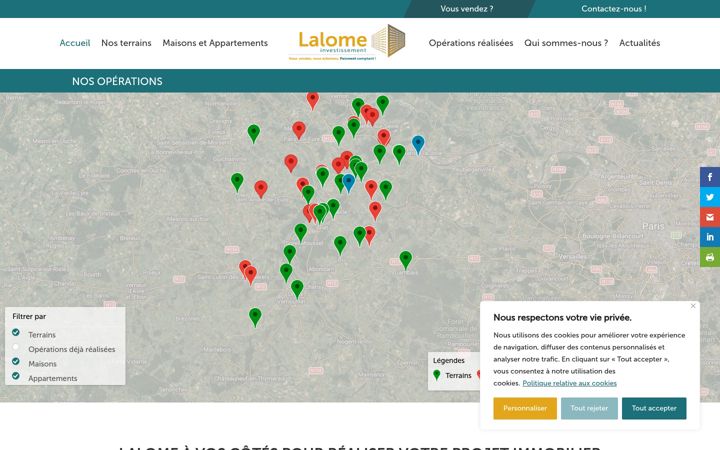Image resolution: width=720 pixels, height=450 pixels.
Task: Share page via Twitter icon
Action: [710, 197]
